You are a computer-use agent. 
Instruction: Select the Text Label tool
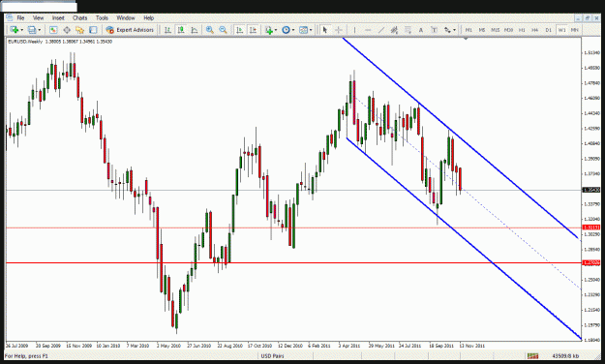434,30
